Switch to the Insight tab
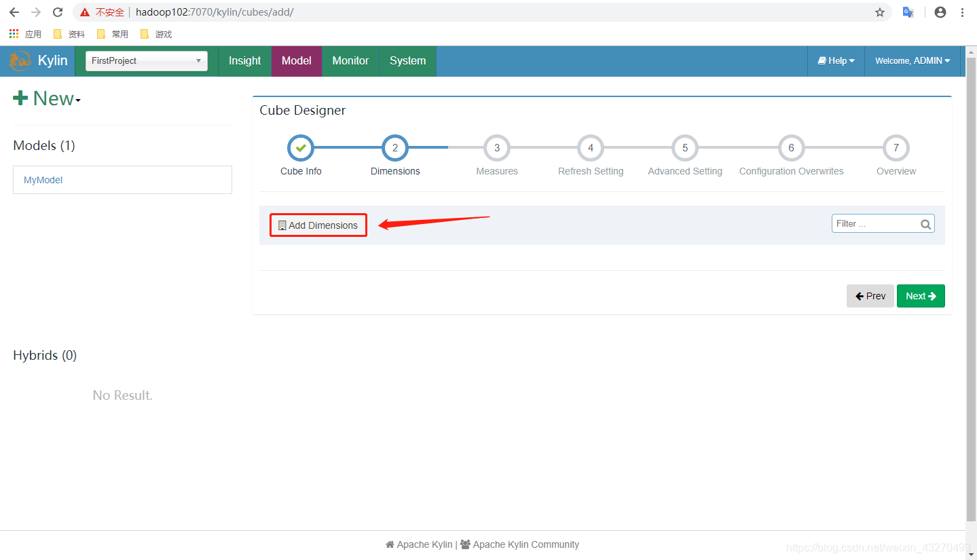 244,61
